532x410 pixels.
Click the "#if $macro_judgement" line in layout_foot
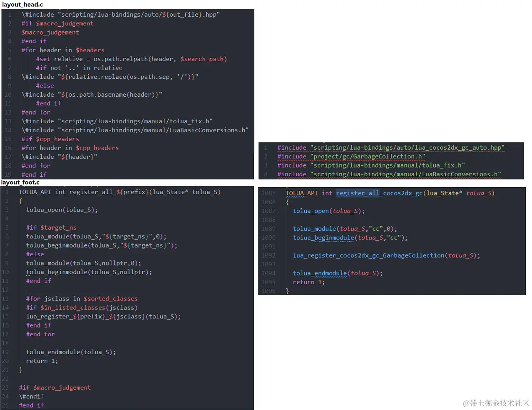pos(55,387)
